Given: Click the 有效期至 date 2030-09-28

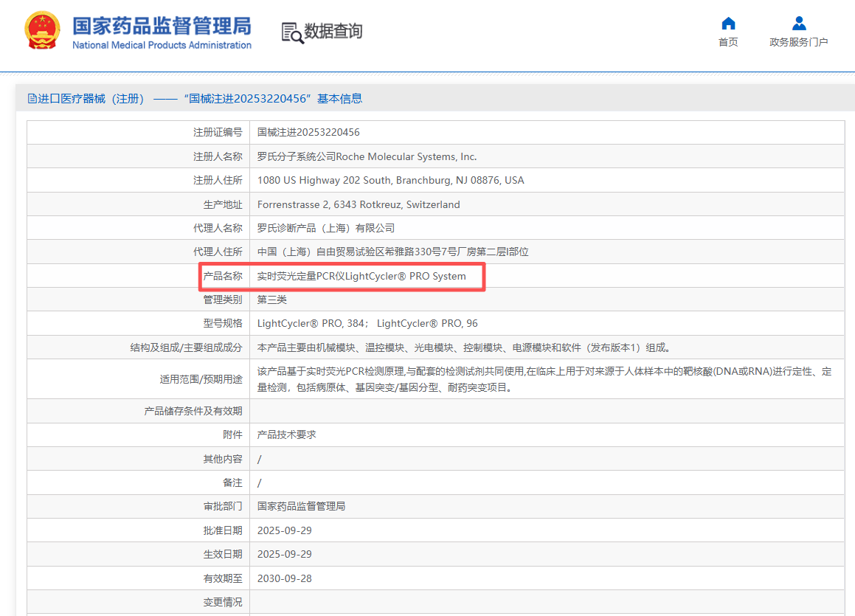Looking at the screenshot, I should (285, 578).
